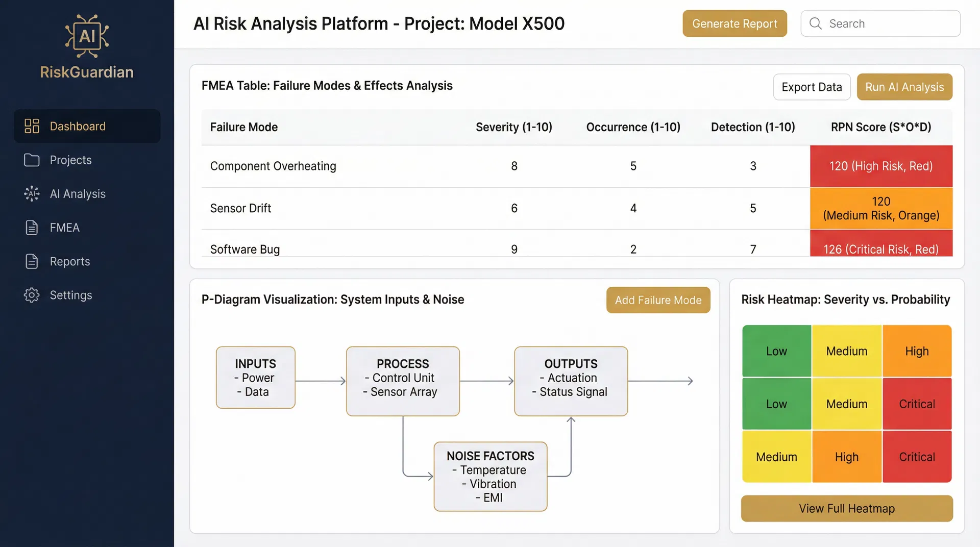Select the Dashboard grid icon
The image size is (980, 547).
31,126
